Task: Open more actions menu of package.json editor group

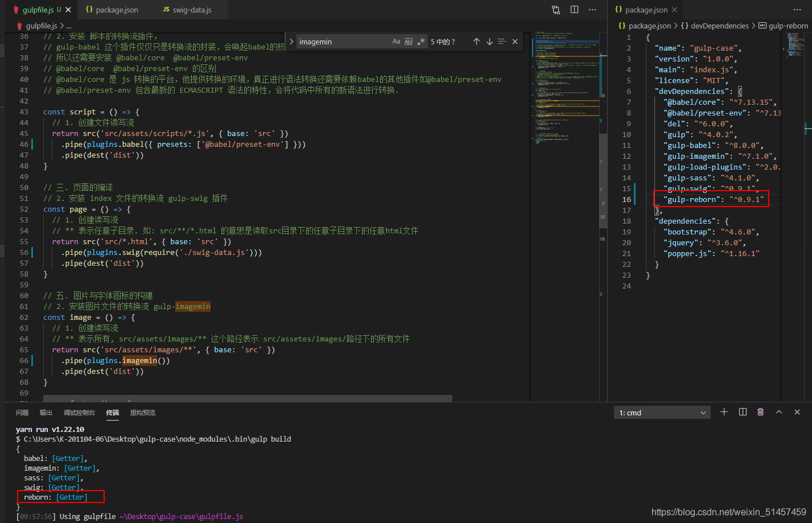Action: (x=797, y=10)
